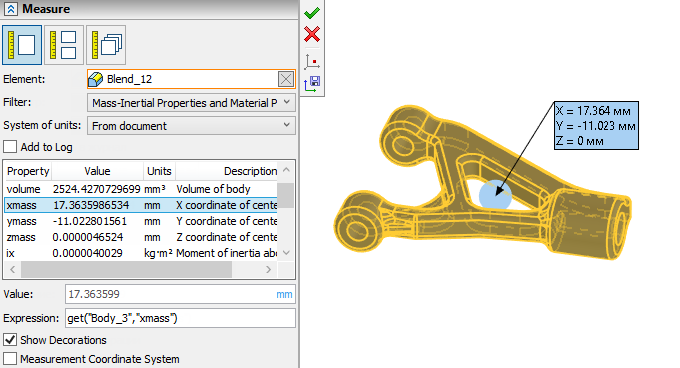Viewport: 680px width, 368px height.
Task: Click the center of mass blue marker
Action: tap(495, 195)
